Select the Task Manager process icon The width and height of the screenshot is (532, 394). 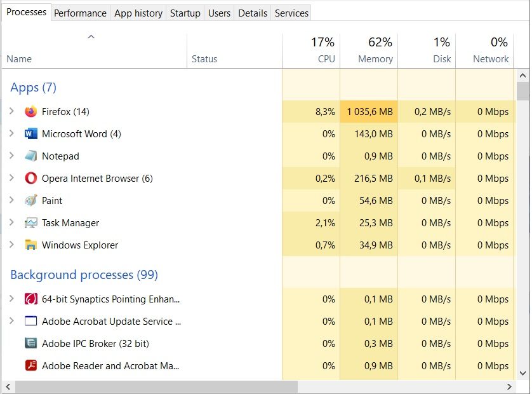click(30, 223)
